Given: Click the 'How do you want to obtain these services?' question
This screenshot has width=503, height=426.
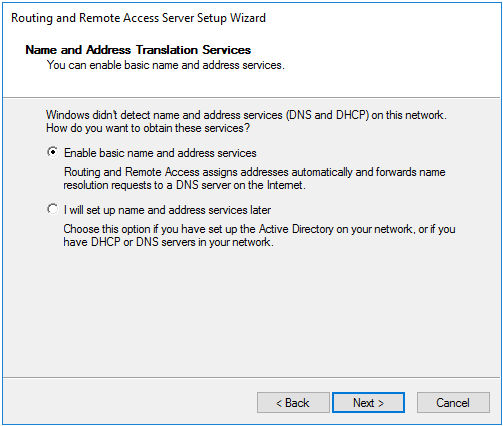Looking at the screenshot, I should pyautogui.click(x=148, y=128).
